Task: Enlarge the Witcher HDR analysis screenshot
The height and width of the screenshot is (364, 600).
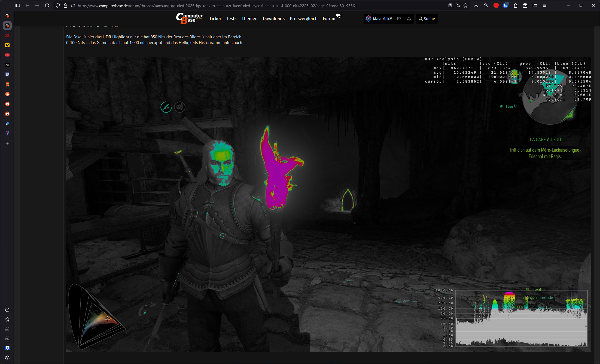Action: (328, 204)
